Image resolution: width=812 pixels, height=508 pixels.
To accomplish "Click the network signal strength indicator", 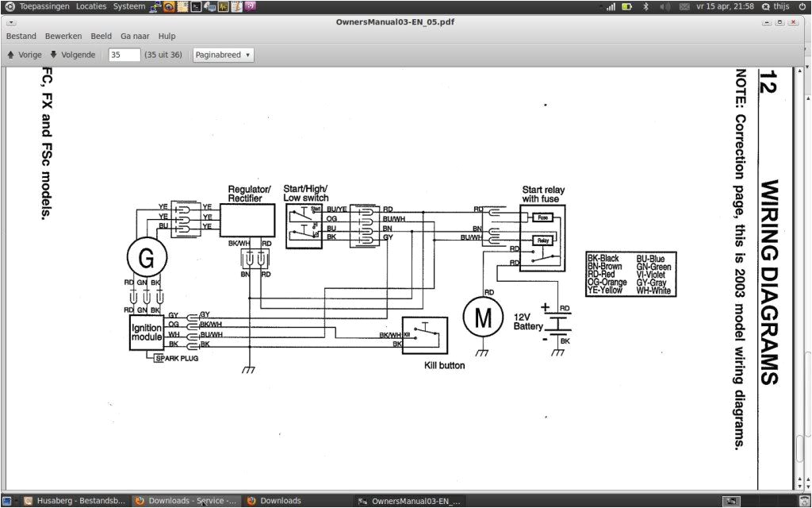I will pos(611,6).
